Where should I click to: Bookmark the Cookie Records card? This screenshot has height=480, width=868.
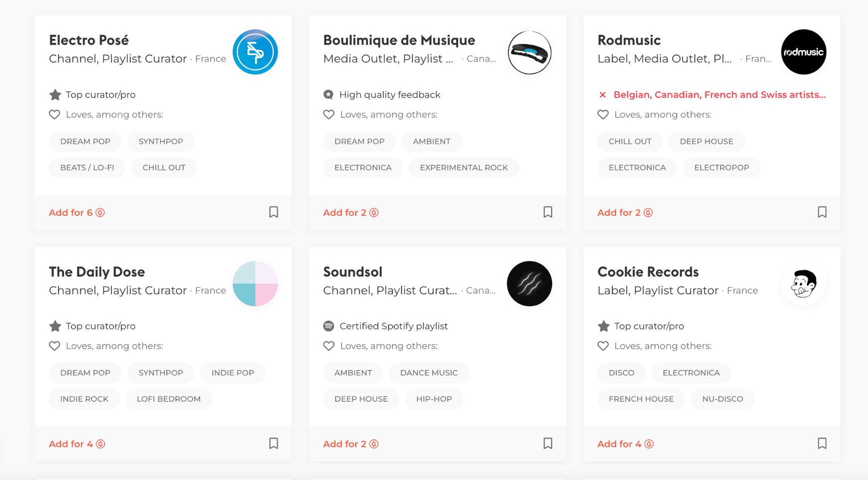click(822, 443)
